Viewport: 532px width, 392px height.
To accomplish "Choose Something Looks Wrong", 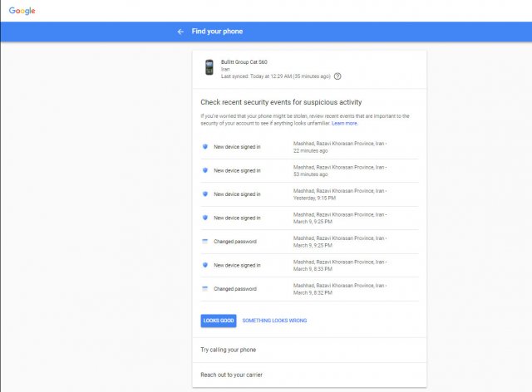I will pyautogui.click(x=274, y=321).
